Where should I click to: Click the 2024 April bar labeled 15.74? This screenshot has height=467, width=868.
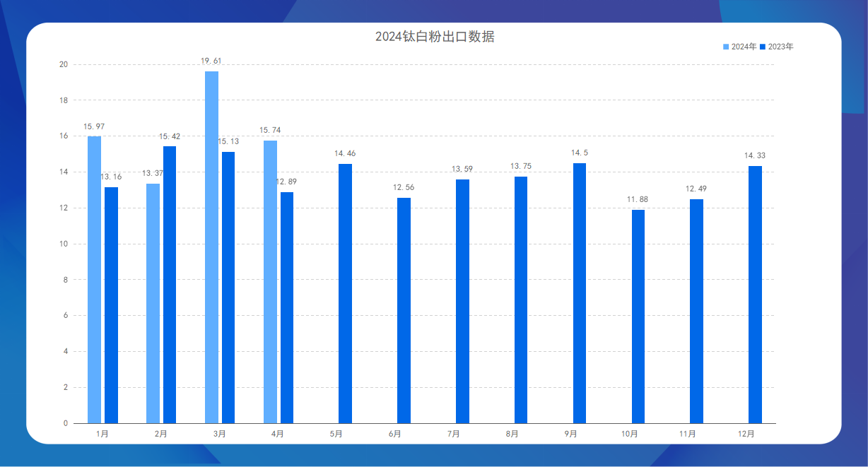(x=270, y=282)
